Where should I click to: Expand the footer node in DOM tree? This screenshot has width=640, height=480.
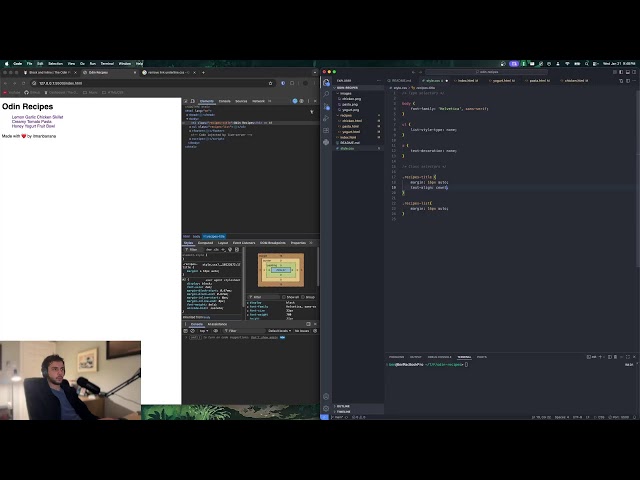click(189, 131)
